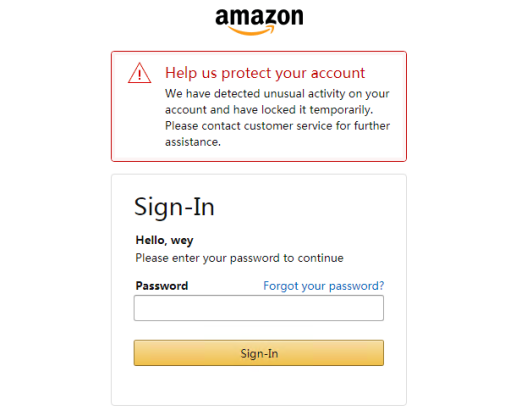Click the 'customer service' words in alert
The height and width of the screenshot is (416, 528).
(288, 126)
